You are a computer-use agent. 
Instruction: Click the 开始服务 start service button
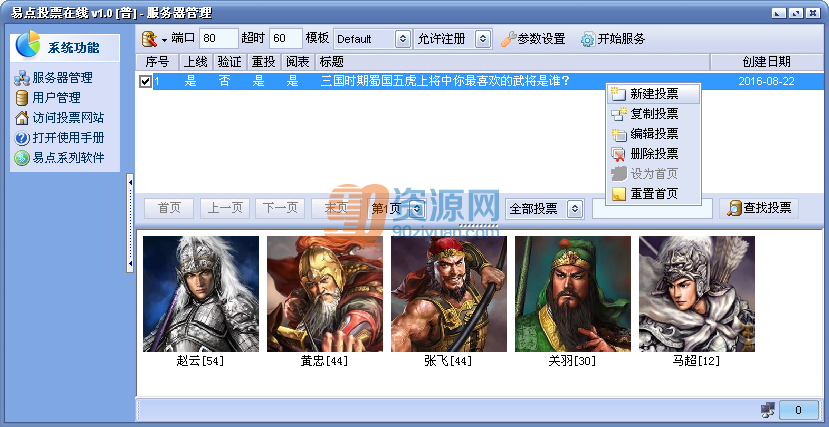(x=613, y=39)
